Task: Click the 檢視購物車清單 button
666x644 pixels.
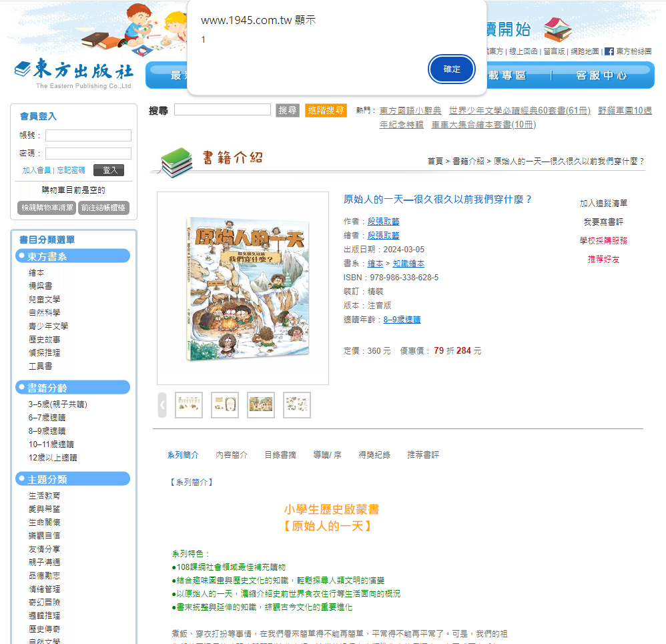Action: [47, 208]
